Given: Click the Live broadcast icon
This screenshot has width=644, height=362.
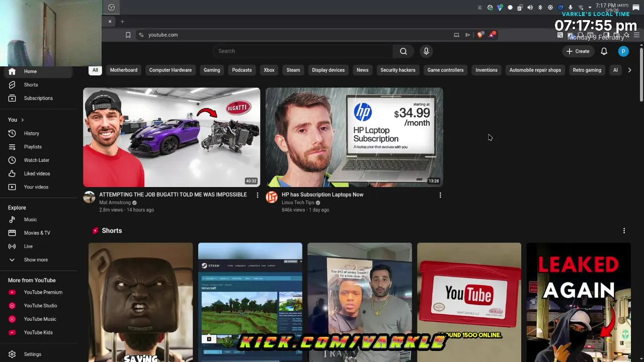Looking at the screenshot, I should [x=12, y=246].
